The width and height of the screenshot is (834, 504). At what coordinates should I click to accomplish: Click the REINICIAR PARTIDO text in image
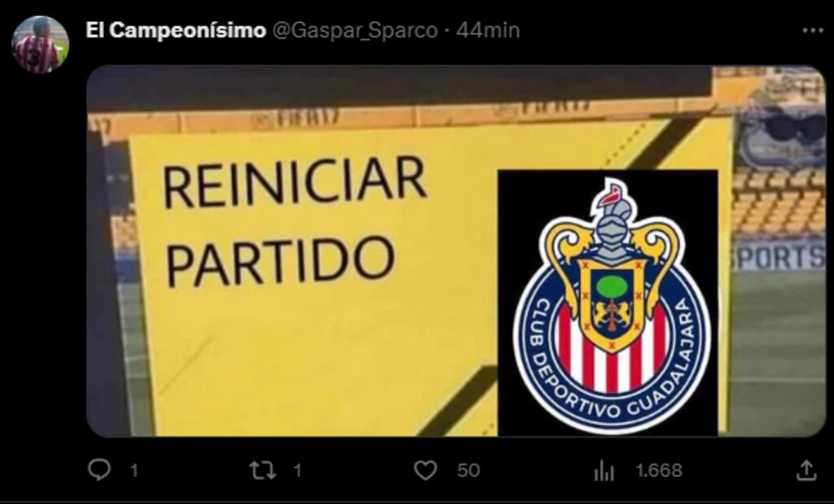click(294, 222)
